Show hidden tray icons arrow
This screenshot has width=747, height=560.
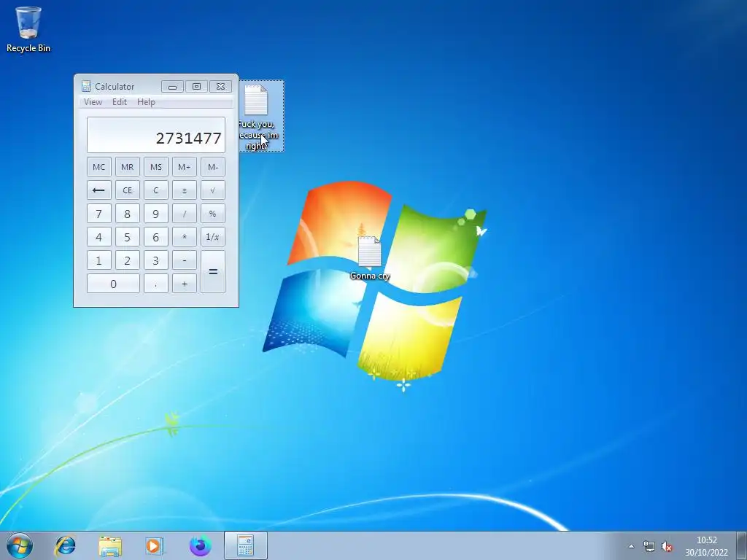(631, 546)
